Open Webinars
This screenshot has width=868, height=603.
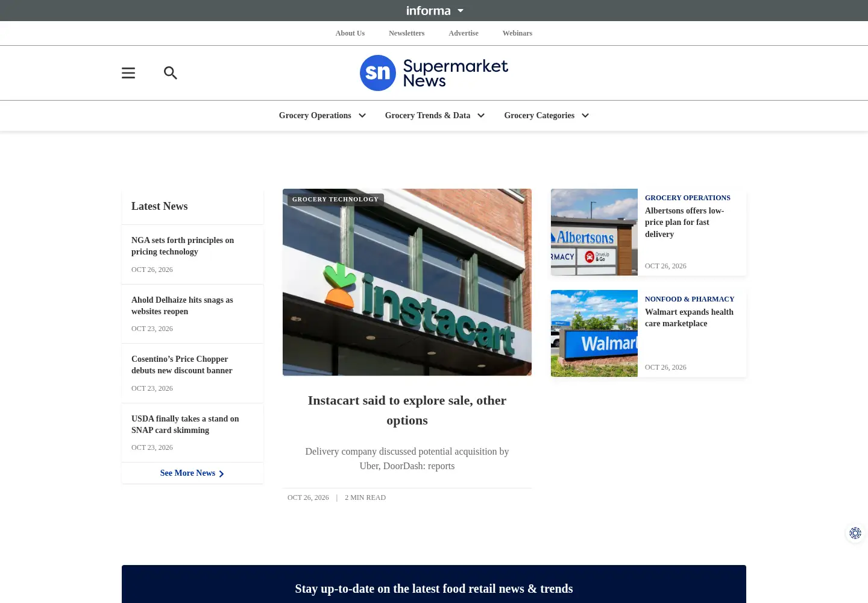(x=517, y=33)
